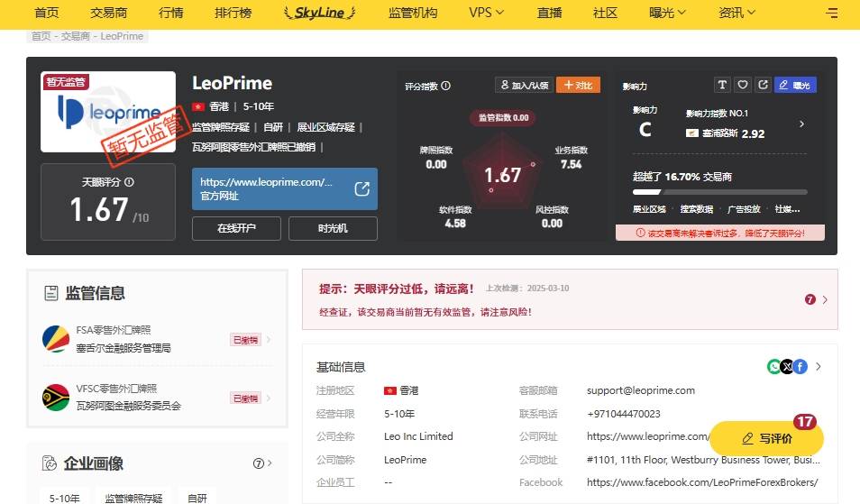Viewport: 860px width, 504px height.
Task: Click the 企业员工 label link
Action: coord(335,482)
